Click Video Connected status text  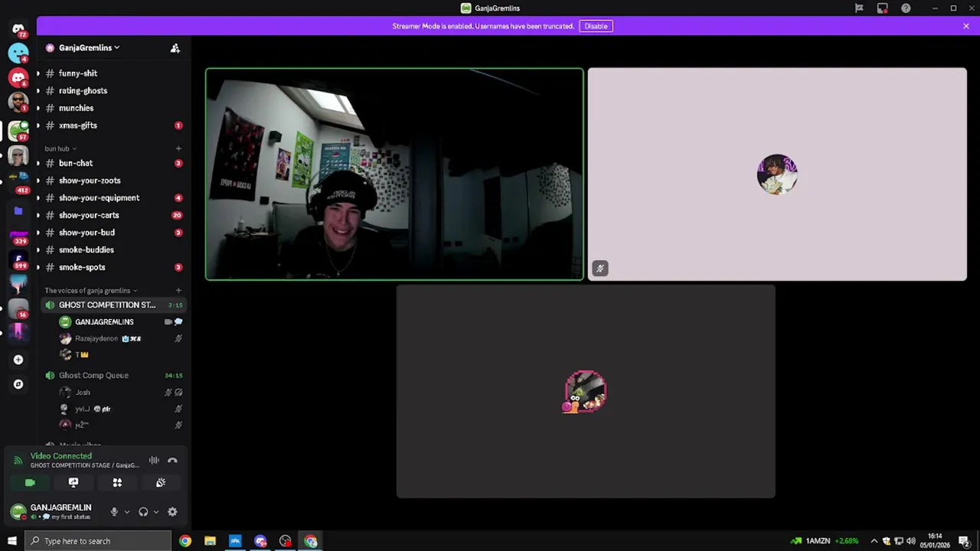tap(61, 456)
